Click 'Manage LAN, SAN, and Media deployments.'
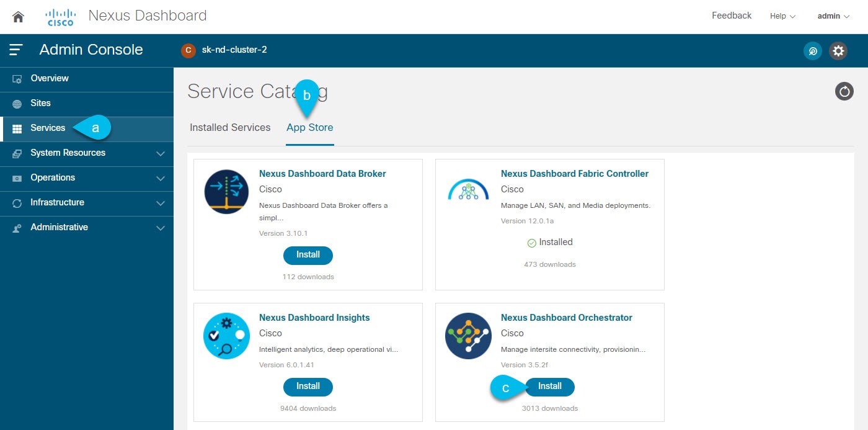868x430 pixels. [575, 205]
